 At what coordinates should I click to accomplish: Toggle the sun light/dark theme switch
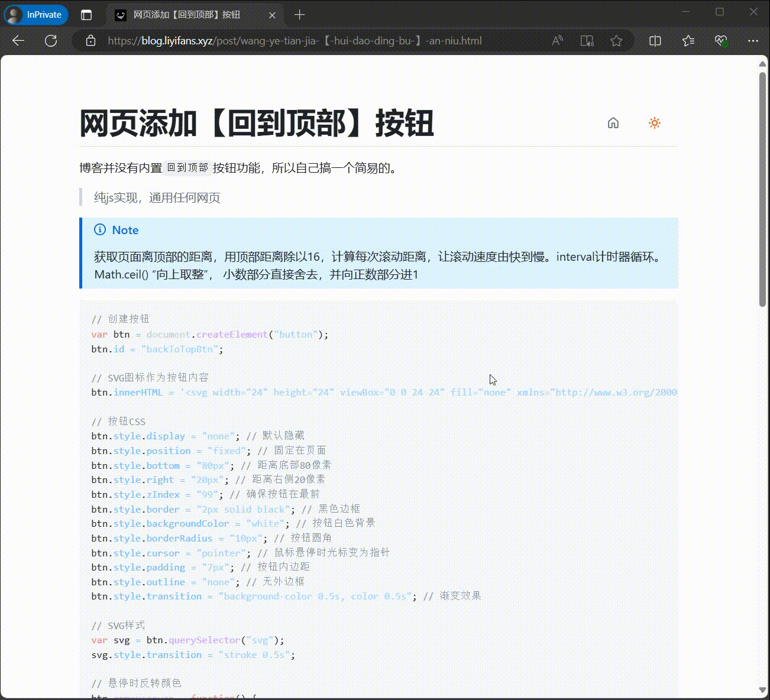coord(654,123)
